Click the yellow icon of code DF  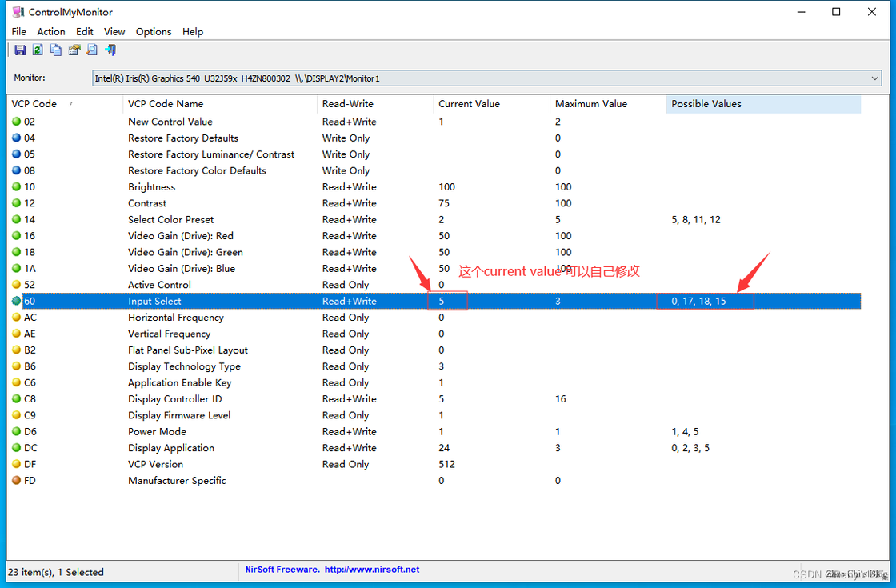pos(17,464)
